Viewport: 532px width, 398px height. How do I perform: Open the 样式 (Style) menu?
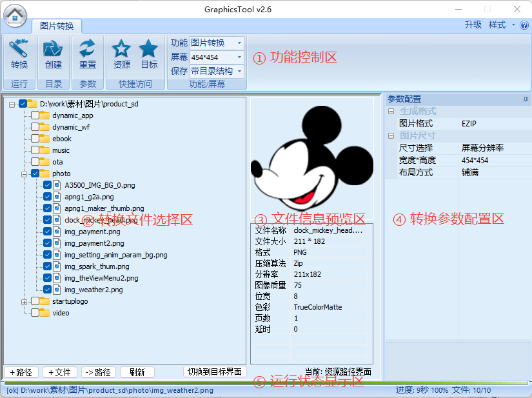[x=497, y=25]
